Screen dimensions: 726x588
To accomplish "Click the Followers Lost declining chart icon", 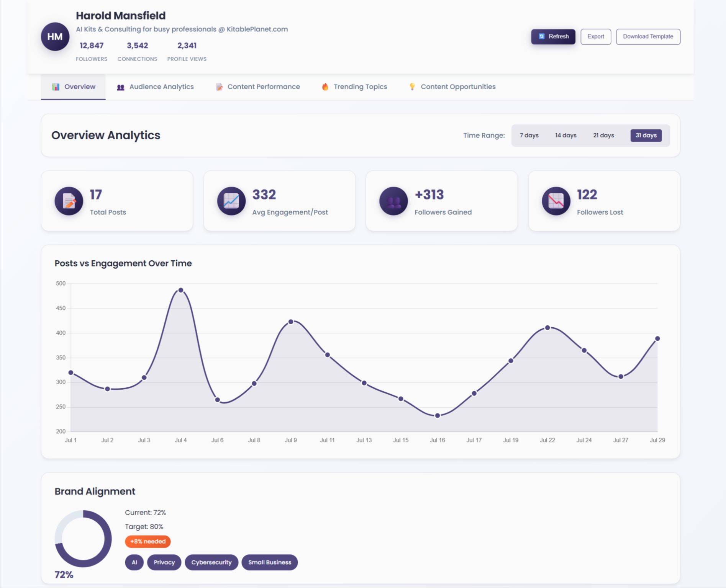I will 556,201.
